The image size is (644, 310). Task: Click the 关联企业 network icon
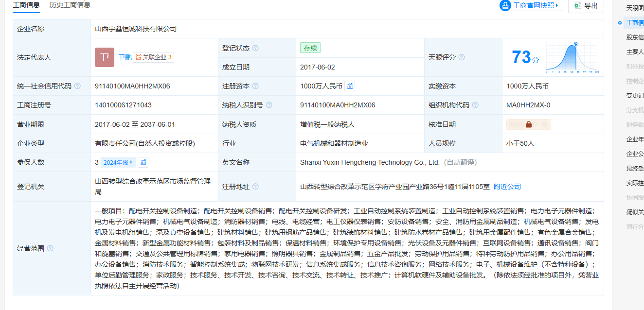coord(139,57)
